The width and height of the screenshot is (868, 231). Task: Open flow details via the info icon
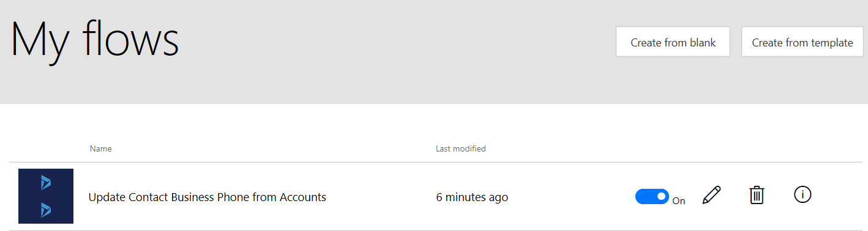pyautogui.click(x=803, y=195)
